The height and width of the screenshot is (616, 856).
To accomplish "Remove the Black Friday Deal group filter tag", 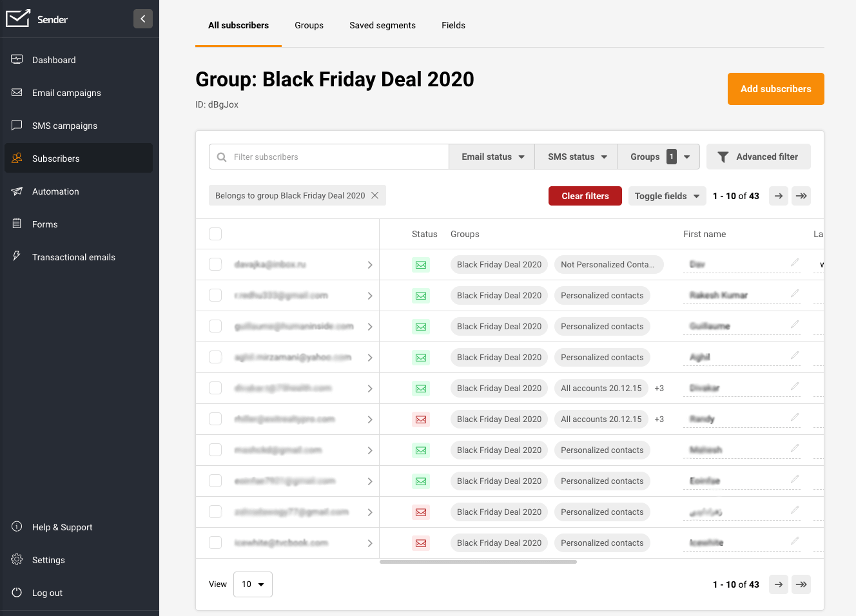I will [x=374, y=196].
